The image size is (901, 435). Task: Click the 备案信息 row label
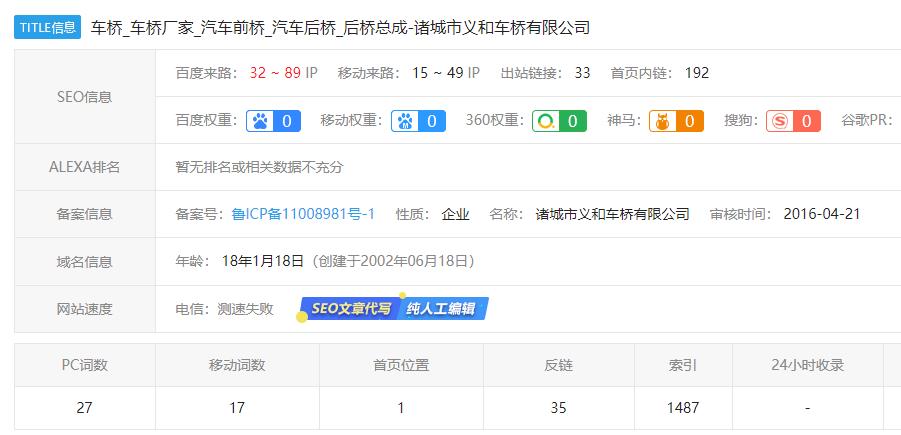(x=84, y=214)
